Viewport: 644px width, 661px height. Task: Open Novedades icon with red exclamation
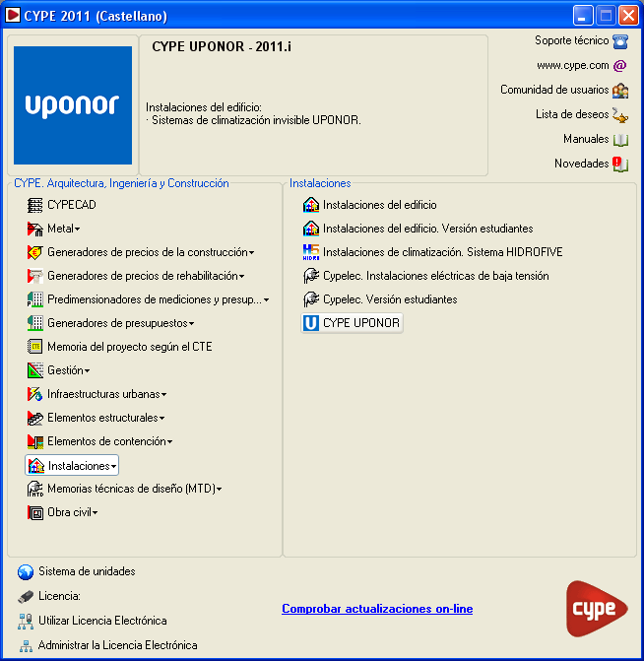pos(620,164)
